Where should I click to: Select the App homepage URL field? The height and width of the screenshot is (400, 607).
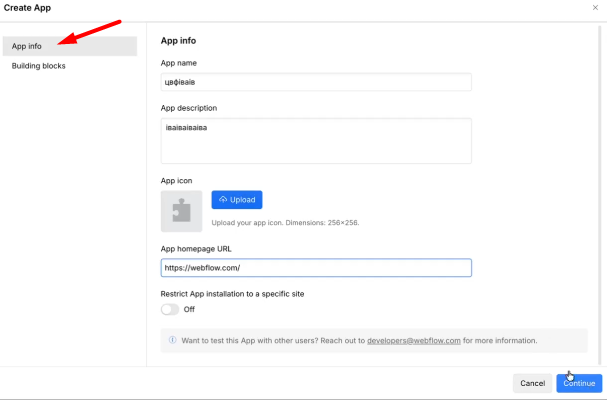coord(315,268)
